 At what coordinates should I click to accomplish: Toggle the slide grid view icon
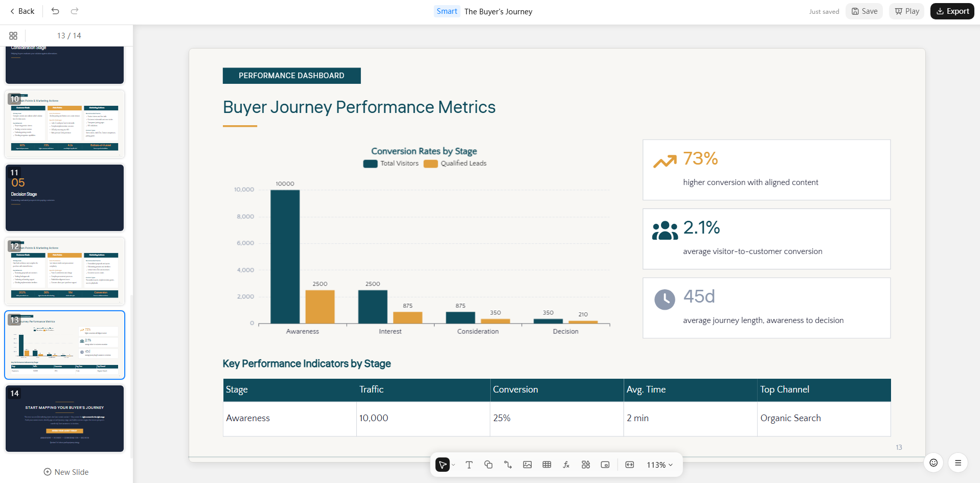(x=13, y=36)
